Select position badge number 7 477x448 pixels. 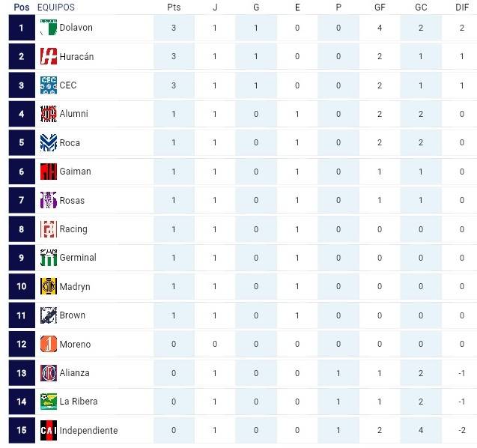click(22, 200)
